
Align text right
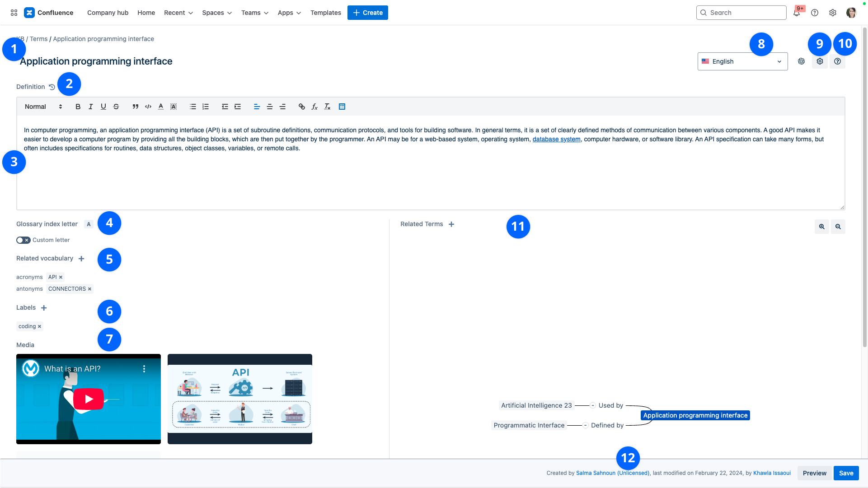282,107
